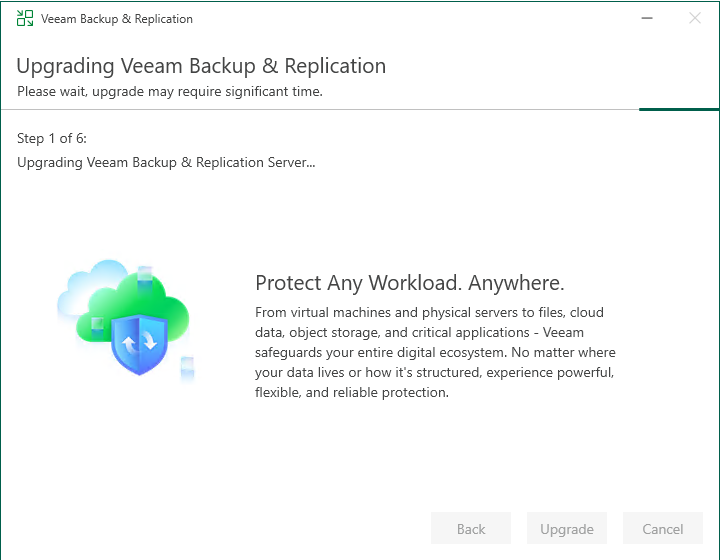
Task: Click the Upgrading Veeam Backup & Replication heading
Action: coord(201,66)
